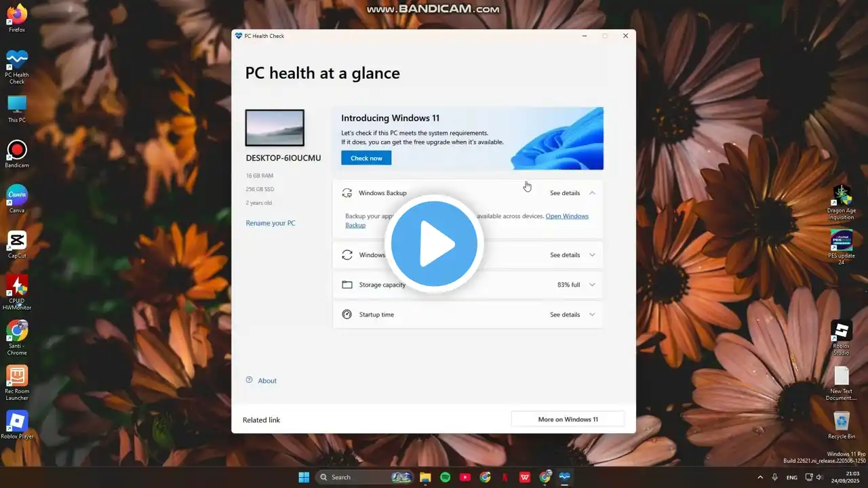Open Netflix from the taskbar
Viewport: 868px width, 488px height.
[505, 477]
